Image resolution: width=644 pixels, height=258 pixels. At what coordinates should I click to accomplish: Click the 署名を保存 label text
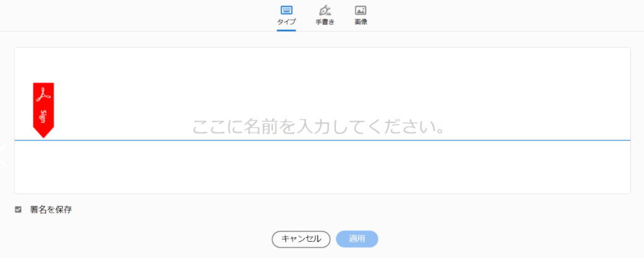click(x=51, y=210)
